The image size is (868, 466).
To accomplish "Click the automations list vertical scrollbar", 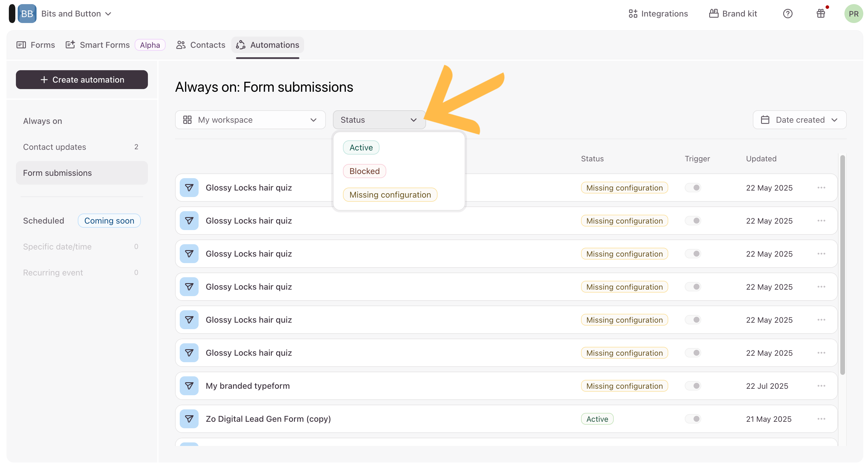I will (x=842, y=265).
